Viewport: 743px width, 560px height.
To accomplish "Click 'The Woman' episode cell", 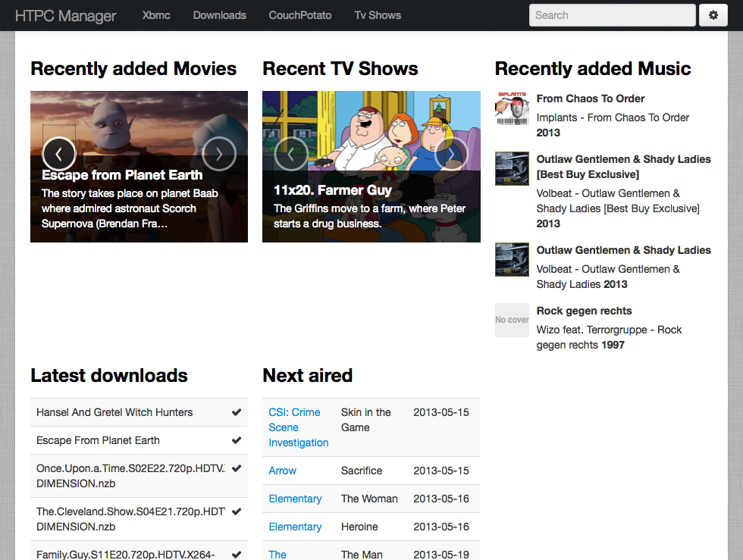I will point(369,499).
